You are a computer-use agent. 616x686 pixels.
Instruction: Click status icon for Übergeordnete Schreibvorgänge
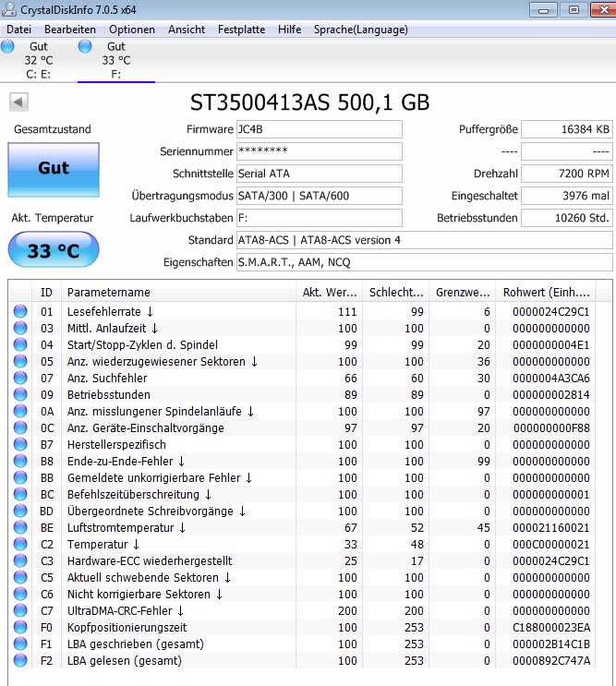tap(20, 511)
